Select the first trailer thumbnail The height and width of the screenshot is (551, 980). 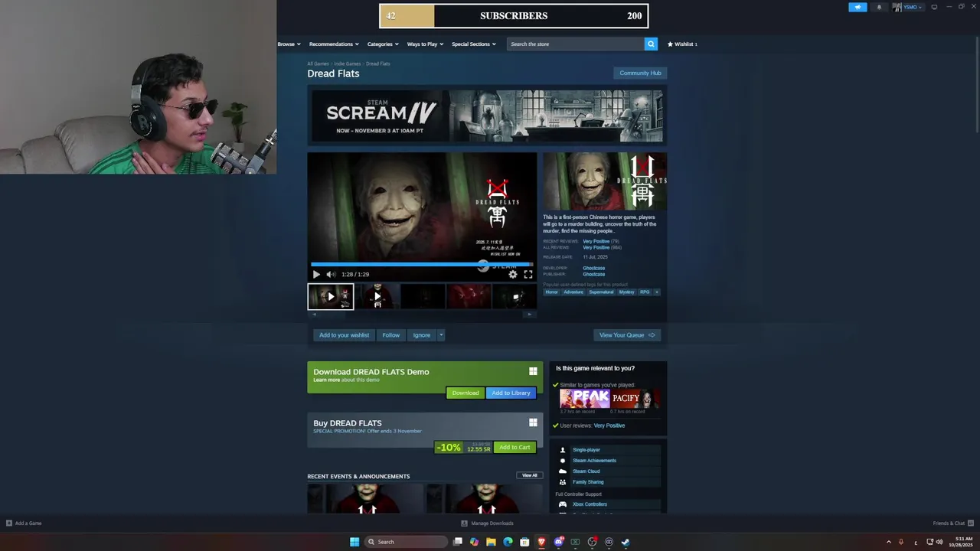point(331,296)
